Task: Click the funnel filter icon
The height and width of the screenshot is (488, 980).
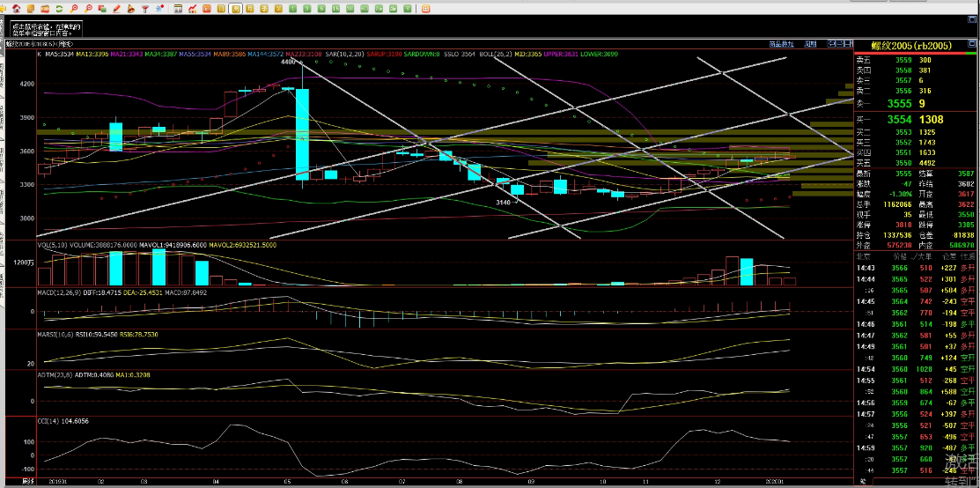Action: pyautogui.click(x=145, y=9)
